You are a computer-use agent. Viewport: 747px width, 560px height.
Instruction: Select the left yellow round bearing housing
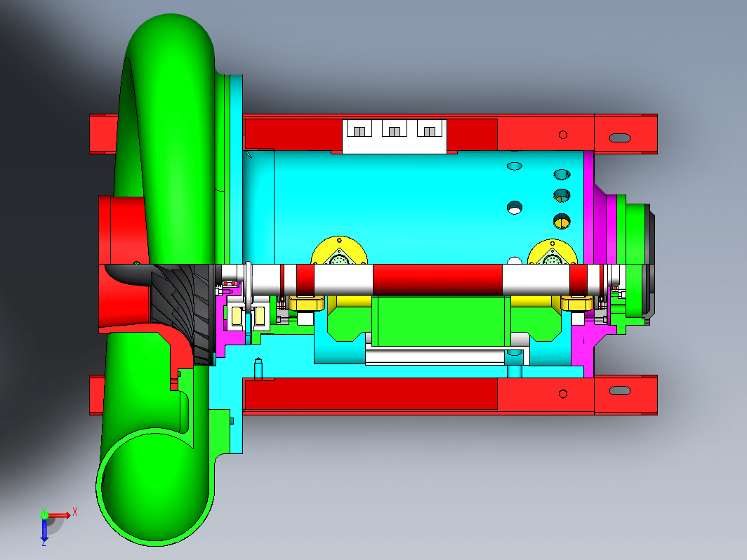pyautogui.click(x=339, y=251)
